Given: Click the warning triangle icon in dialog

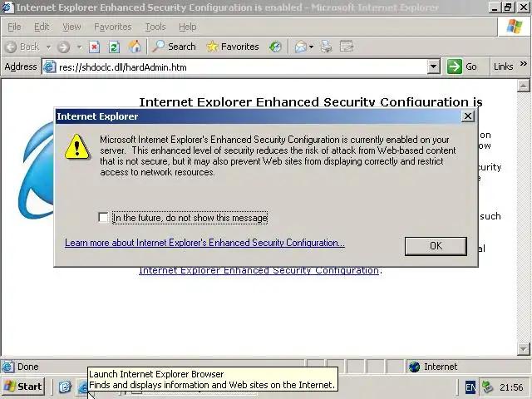Looking at the screenshot, I should 77,146.
